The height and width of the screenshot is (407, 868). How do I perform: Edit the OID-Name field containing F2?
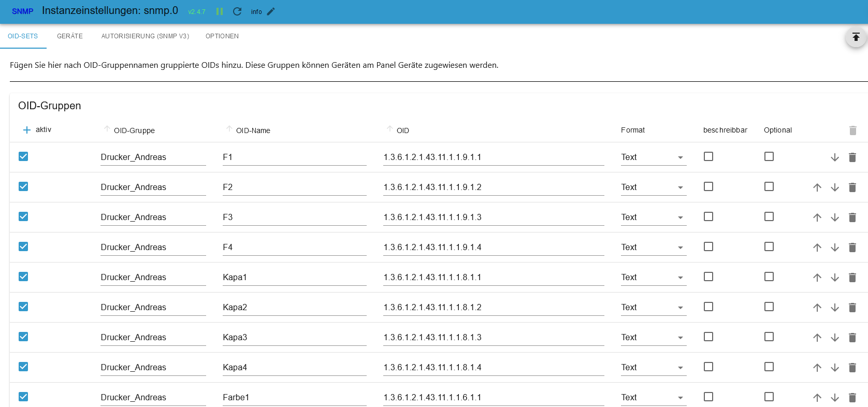click(x=295, y=187)
